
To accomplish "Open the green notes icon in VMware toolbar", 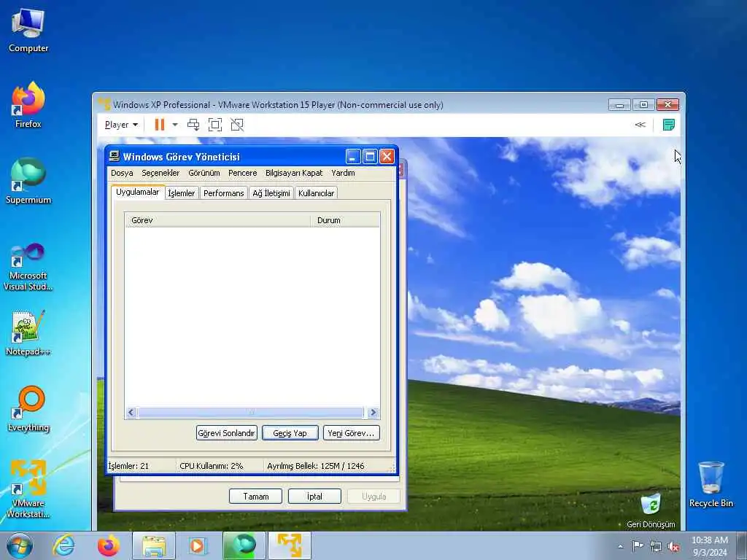I will (669, 125).
